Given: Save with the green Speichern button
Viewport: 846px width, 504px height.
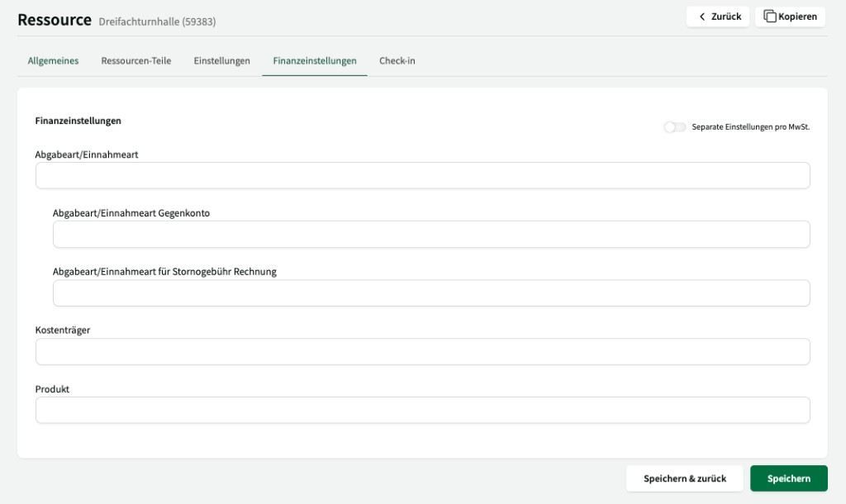Looking at the screenshot, I should pyautogui.click(x=787, y=478).
